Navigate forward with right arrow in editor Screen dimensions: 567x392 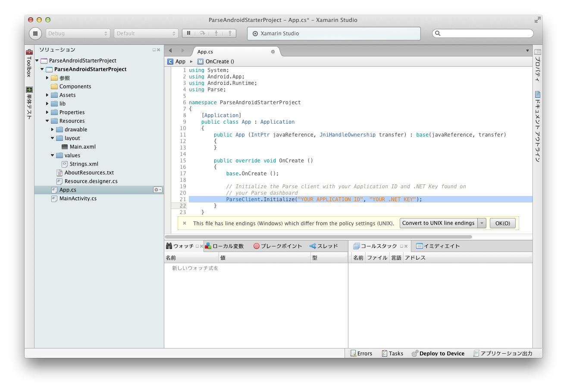[x=183, y=51]
